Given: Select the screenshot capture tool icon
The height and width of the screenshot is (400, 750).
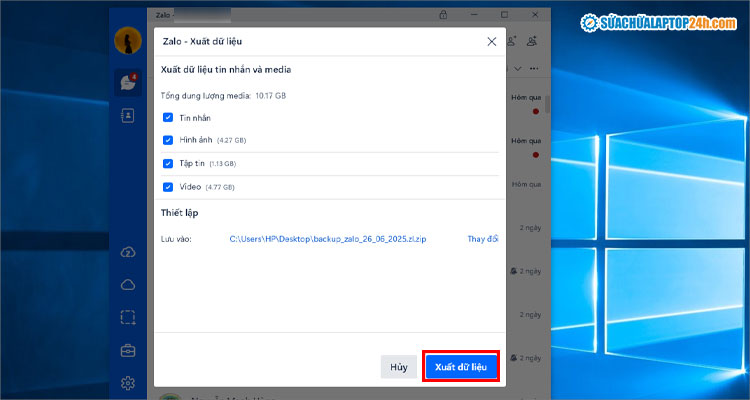Looking at the screenshot, I should 127,317.
